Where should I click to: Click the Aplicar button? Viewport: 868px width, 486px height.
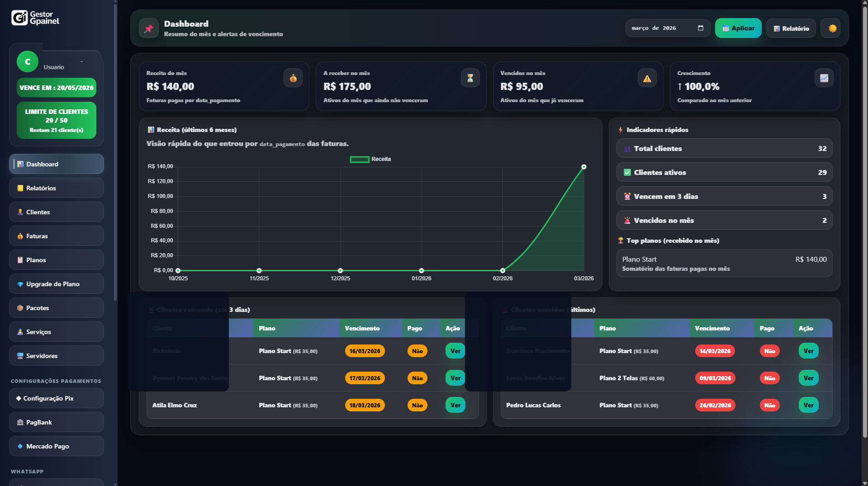pos(738,28)
